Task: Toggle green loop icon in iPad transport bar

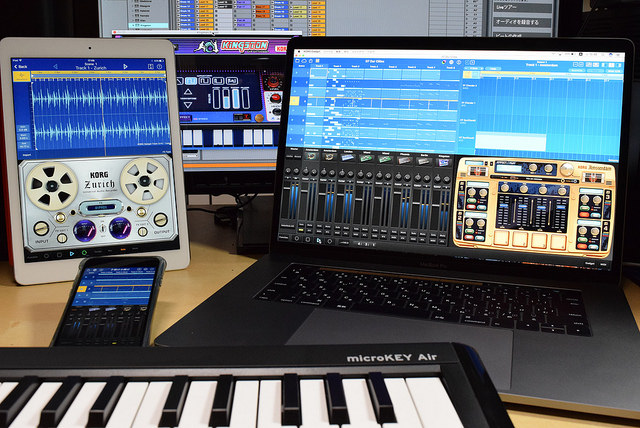Action: tap(84, 253)
